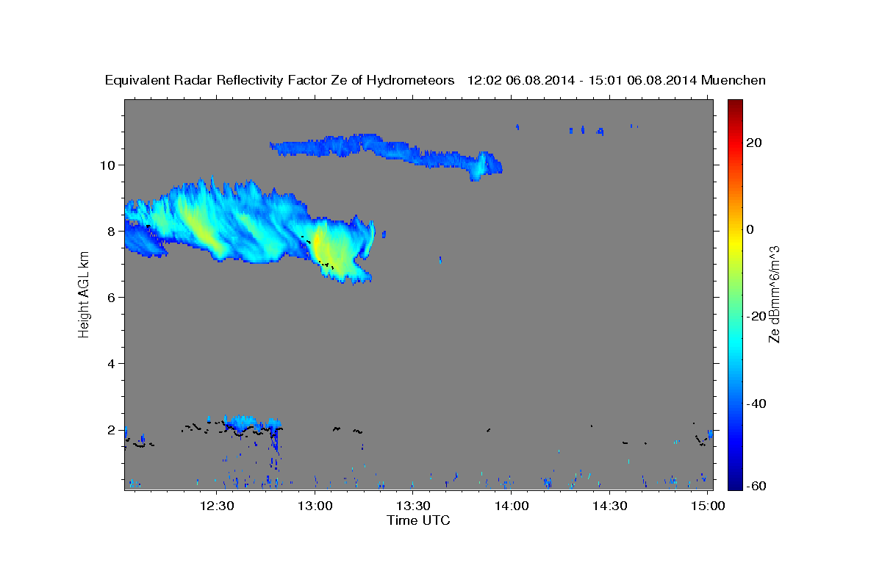The height and width of the screenshot is (588, 882).
Task: Click the 13:00 time tick label
Action: (x=315, y=506)
